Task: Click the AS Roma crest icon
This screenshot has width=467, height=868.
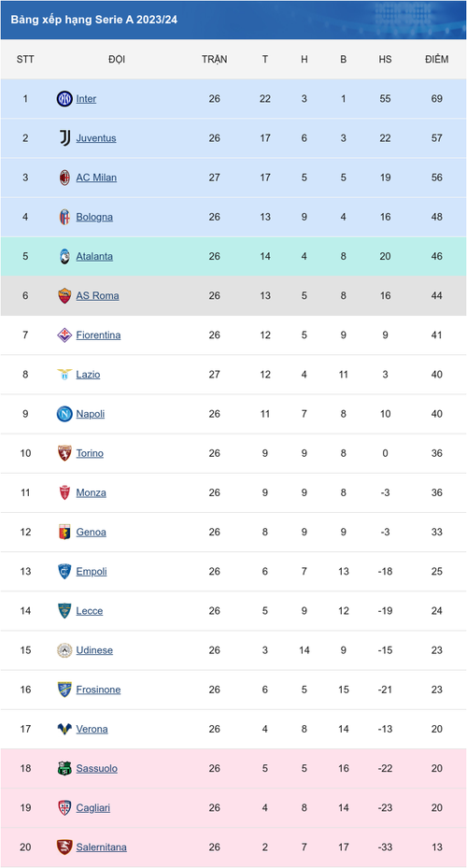Action: click(64, 295)
